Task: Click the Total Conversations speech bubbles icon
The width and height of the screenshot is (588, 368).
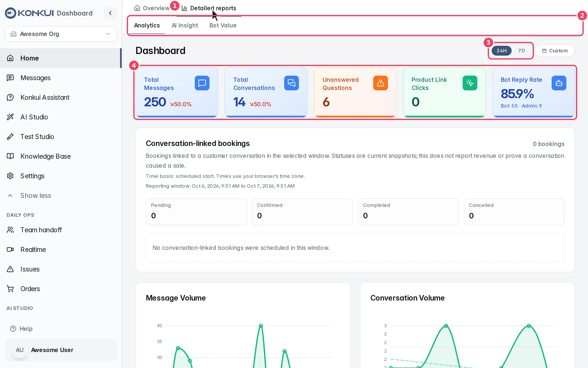Action: pyautogui.click(x=291, y=83)
